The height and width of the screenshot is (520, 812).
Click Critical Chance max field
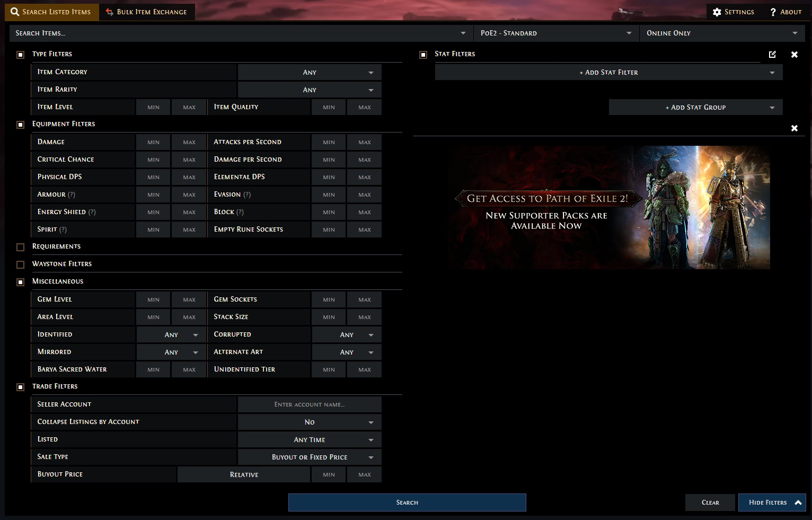tap(189, 160)
